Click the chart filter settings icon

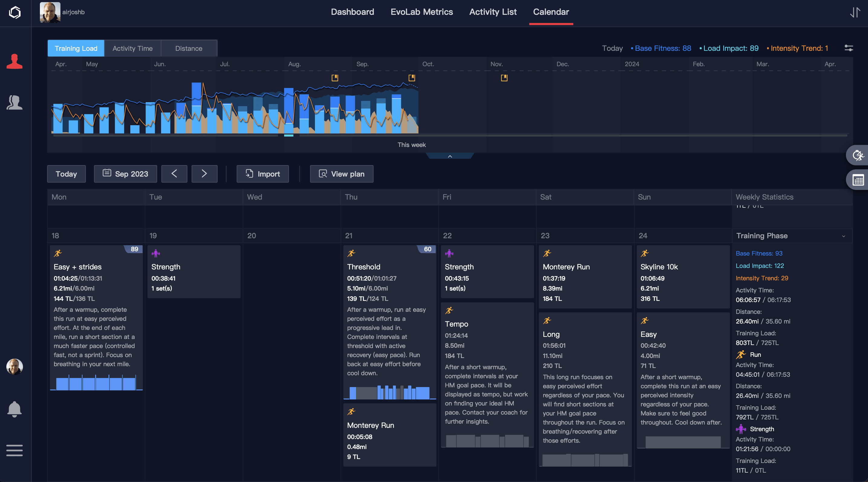[x=848, y=48]
